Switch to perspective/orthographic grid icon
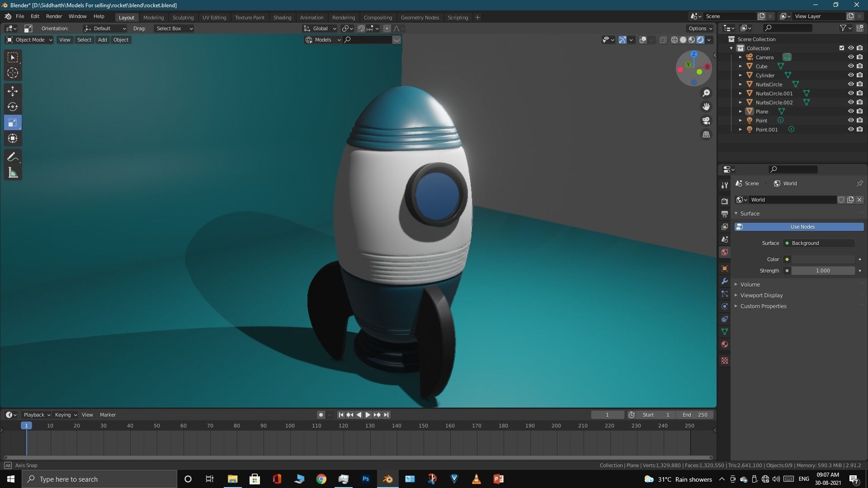 coord(706,135)
